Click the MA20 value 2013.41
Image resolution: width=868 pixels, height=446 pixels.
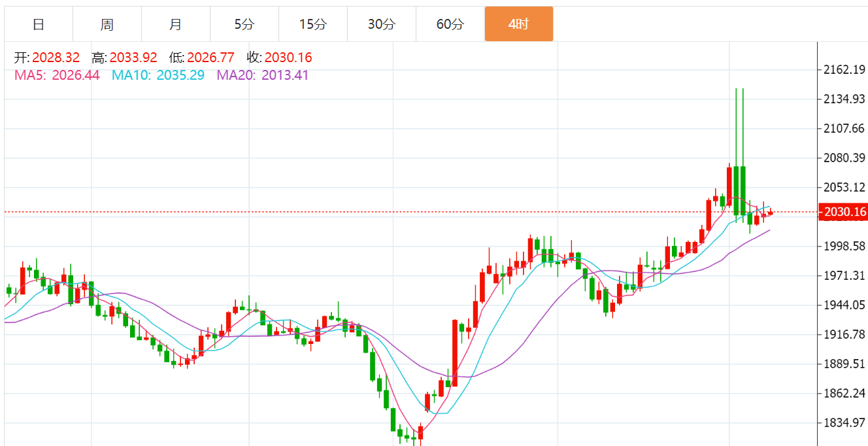tap(285, 75)
